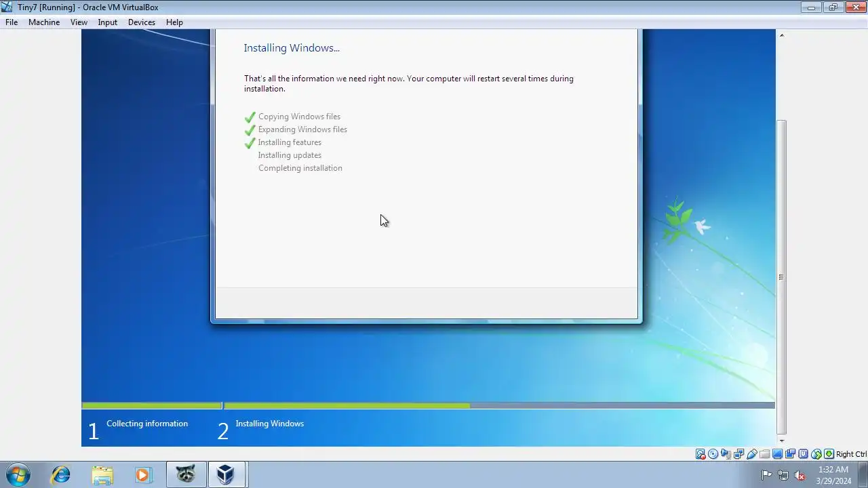This screenshot has width=868, height=488.
Task: Open the Help menu
Action: click(x=174, y=22)
